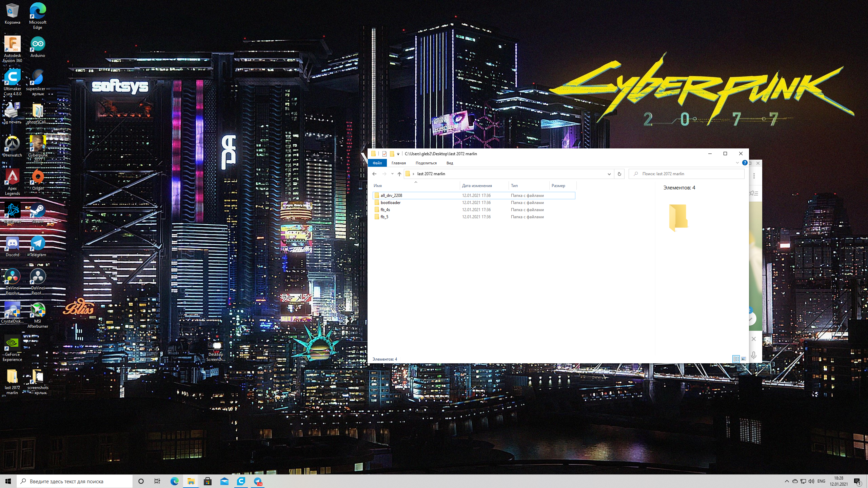
Task: Open Mail app from taskbar
Action: pyautogui.click(x=224, y=481)
